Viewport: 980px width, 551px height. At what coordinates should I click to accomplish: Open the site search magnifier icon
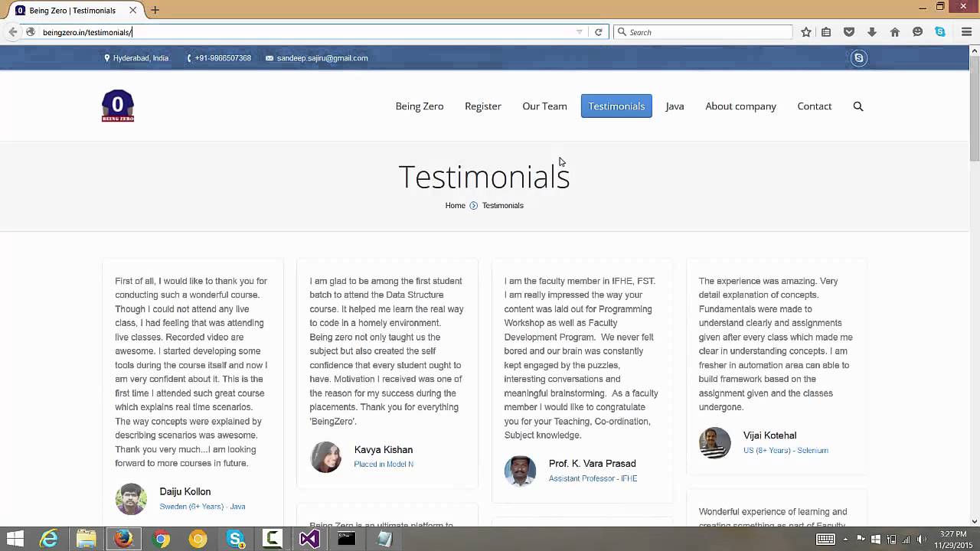coord(858,106)
